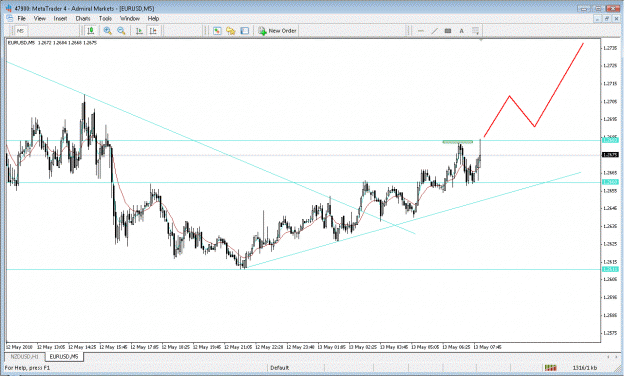Click the New Order button
625x376 pixels.
coord(277,31)
